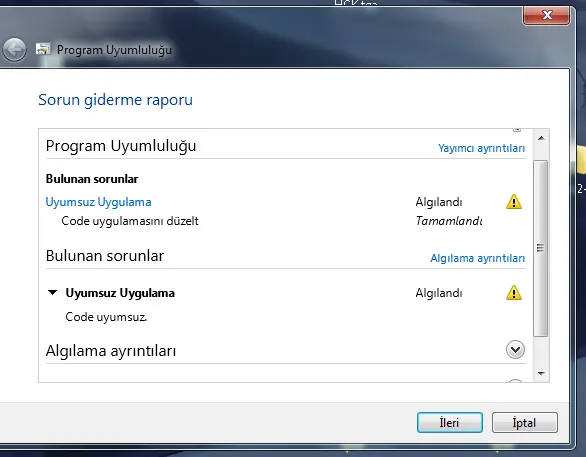586x457 pixels.
Task: Click 'Algılandı' status next to Uyumsuz Uygulama link
Action: 439,202
